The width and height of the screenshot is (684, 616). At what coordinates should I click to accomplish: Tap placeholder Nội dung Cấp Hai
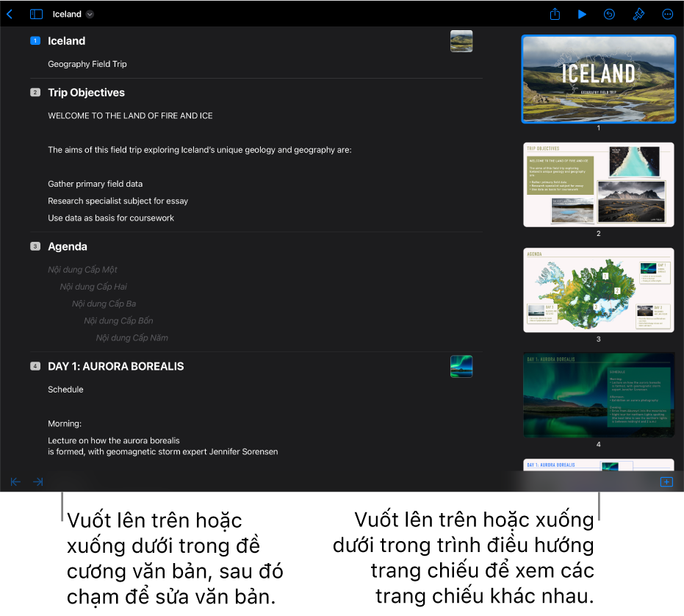pos(93,287)
